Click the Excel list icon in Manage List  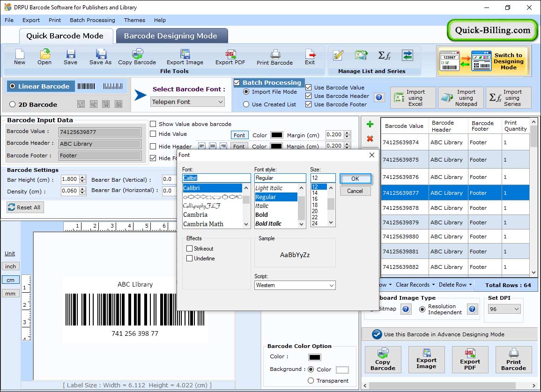[361, 55]
